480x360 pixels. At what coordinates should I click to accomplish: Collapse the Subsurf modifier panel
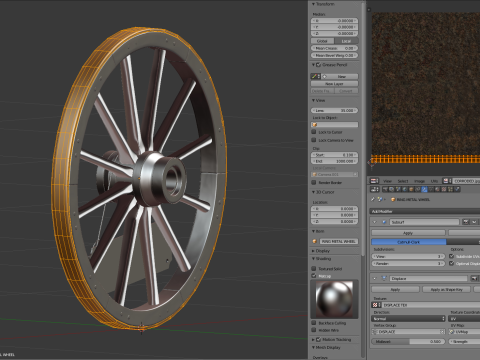tap(375, 222)
